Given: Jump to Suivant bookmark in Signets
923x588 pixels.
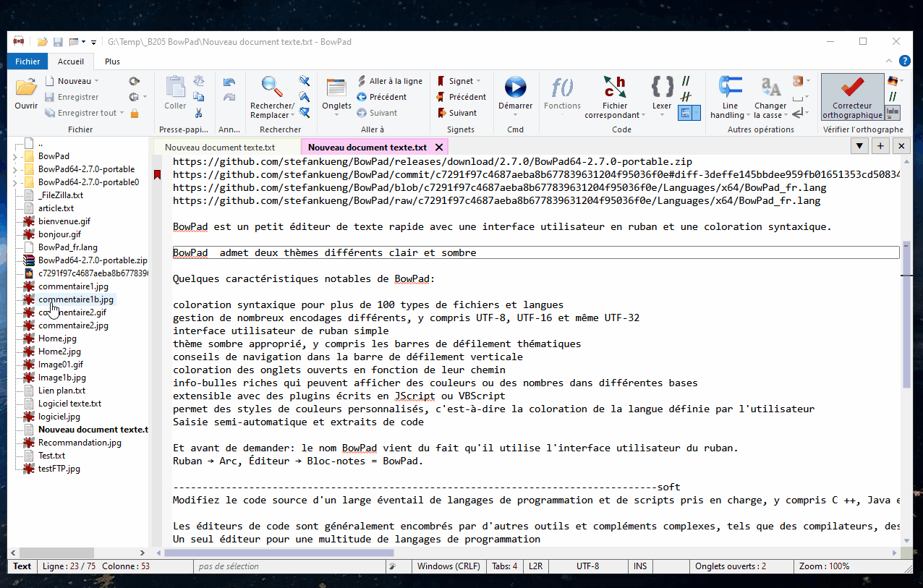Looking at the screenshot, I should pyautogui.click(x=456, y=113).
